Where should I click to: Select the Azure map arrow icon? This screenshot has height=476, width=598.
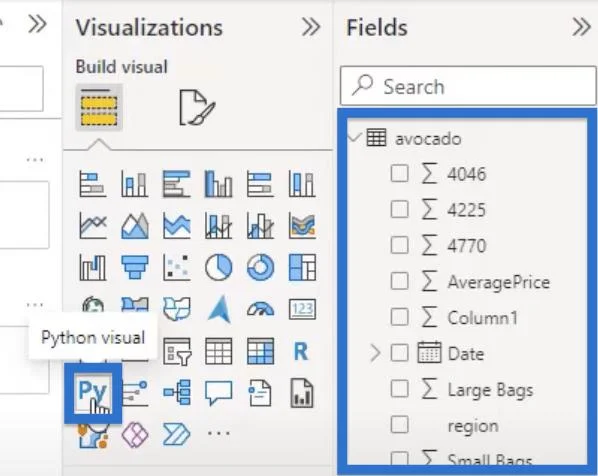tap(220, 309)
